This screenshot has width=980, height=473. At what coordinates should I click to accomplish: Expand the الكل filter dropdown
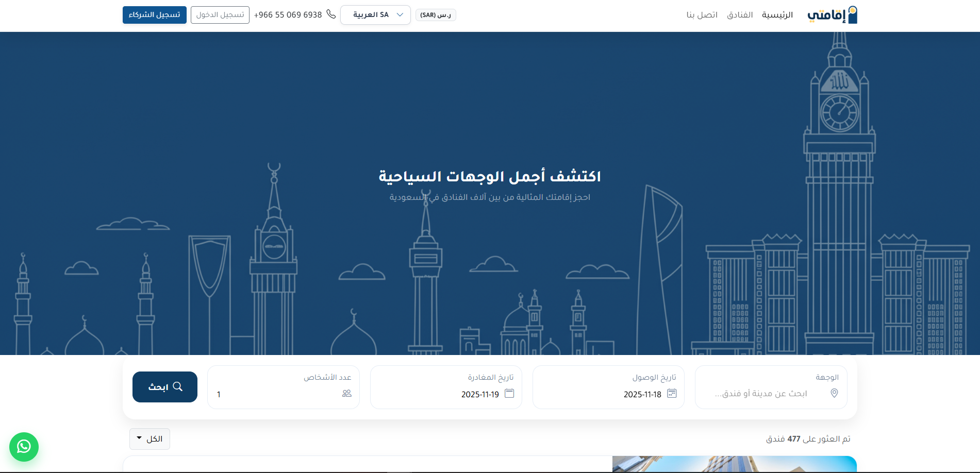click(x=149, y=438)
